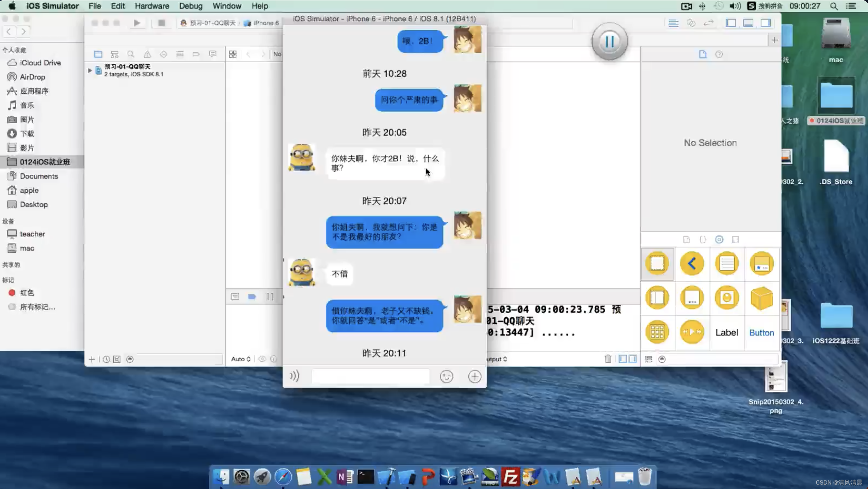Select the Label object in library
The height and width of the screenshot is (489, 868).
click(x=726, y=332)
